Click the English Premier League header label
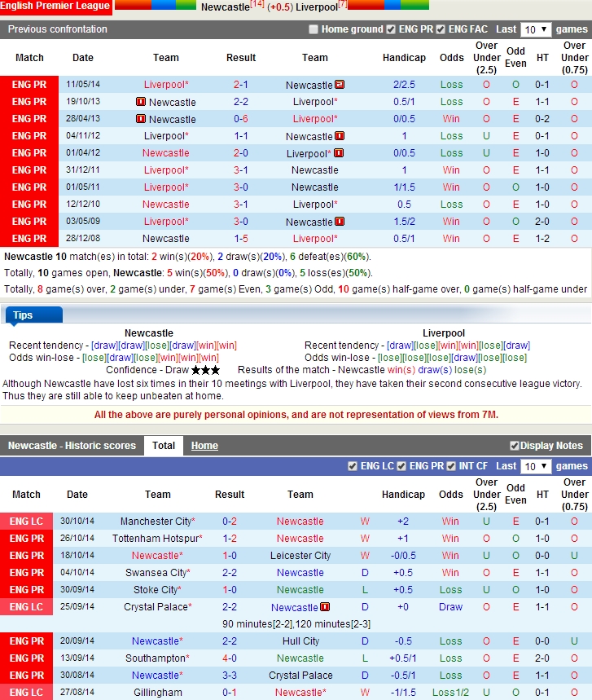 click(x=55, y=7)
